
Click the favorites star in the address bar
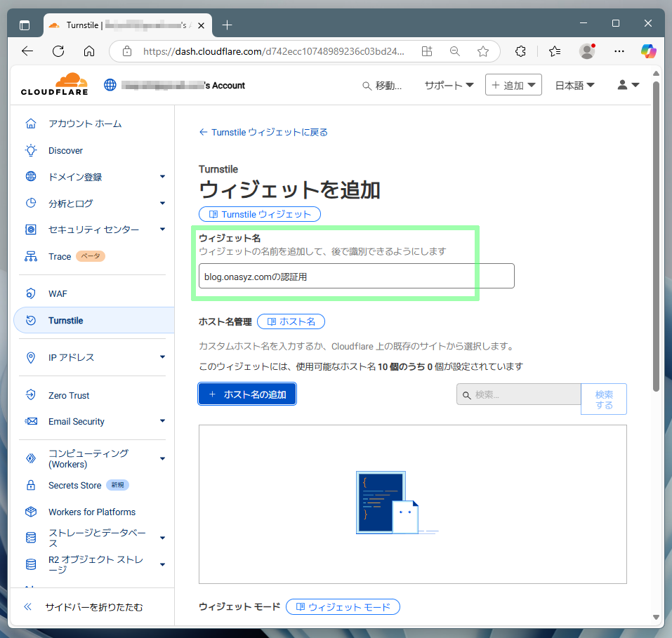[x=483, y=51]
